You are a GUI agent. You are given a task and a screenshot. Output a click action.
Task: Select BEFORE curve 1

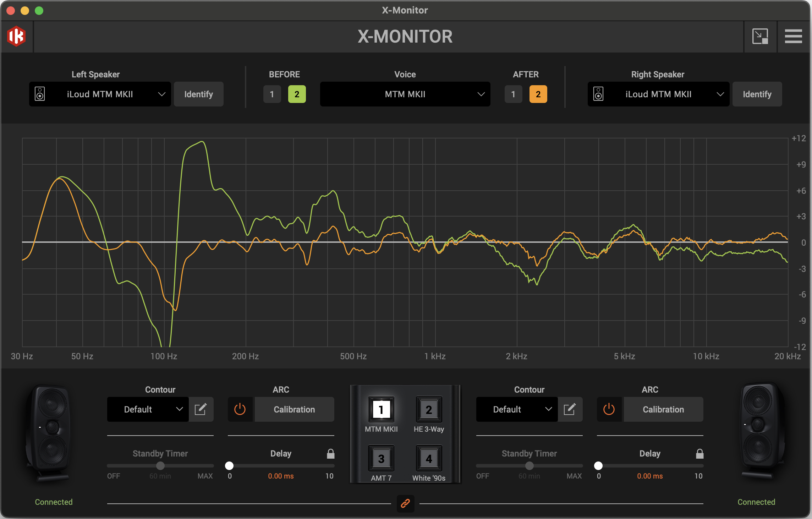(x=272, y=94)
